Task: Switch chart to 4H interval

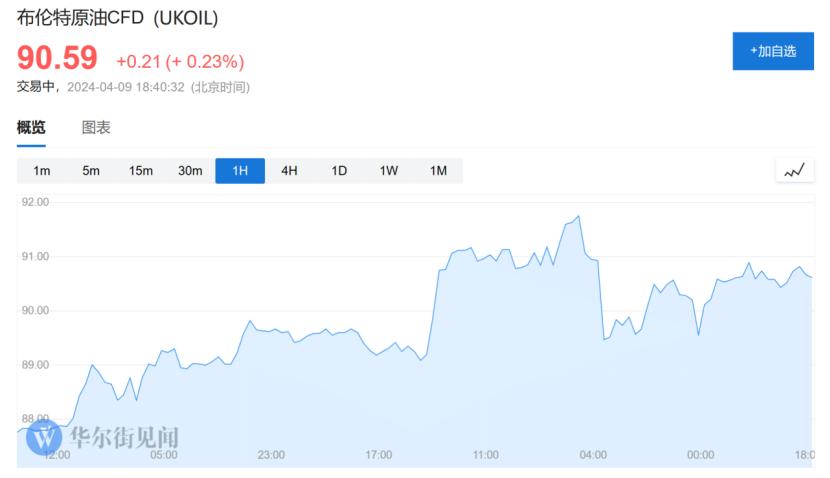Action: point(289,171)
